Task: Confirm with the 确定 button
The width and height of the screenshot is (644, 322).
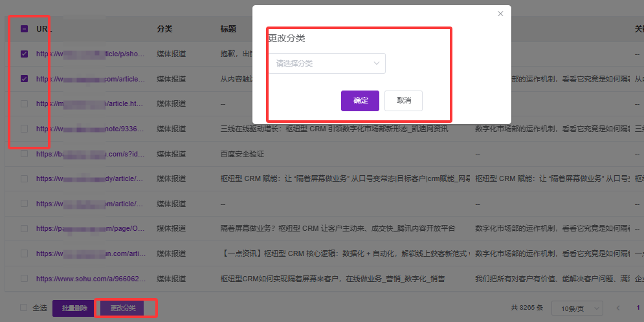Action: (360, 101)
